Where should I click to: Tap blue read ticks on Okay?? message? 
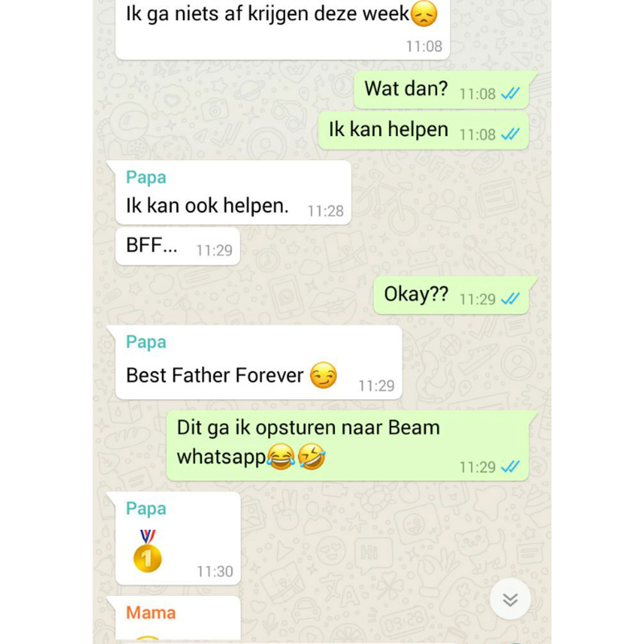coord(510,299)
